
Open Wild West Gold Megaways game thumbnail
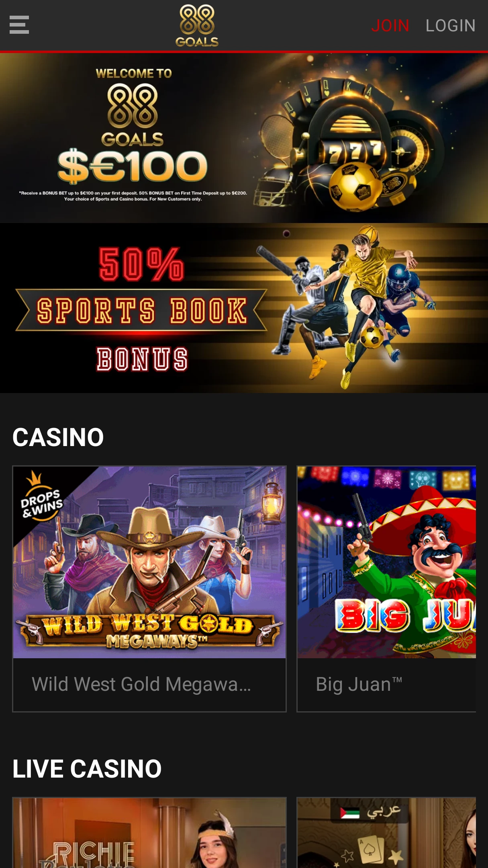[x=149, y=562]
